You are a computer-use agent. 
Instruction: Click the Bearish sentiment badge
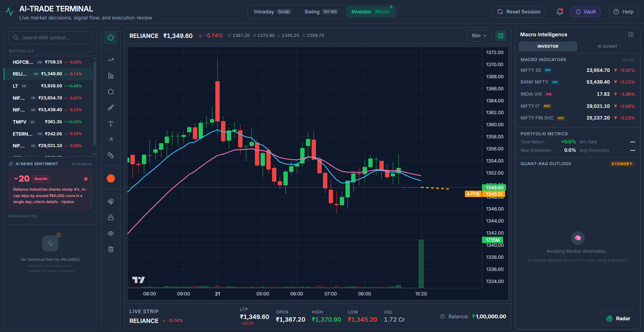(41, 179)
